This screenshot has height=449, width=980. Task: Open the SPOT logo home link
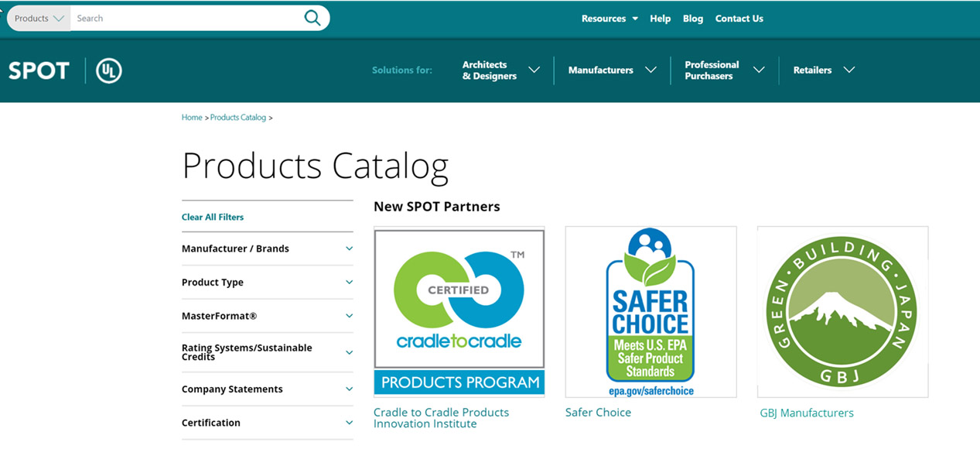[39, 70]
